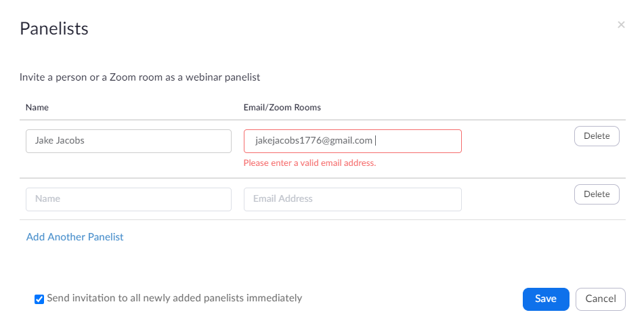This screenshot has width=644, height=321.
Task: Delete the Jake Jacobs panelist row
Action: coord(597,136)
